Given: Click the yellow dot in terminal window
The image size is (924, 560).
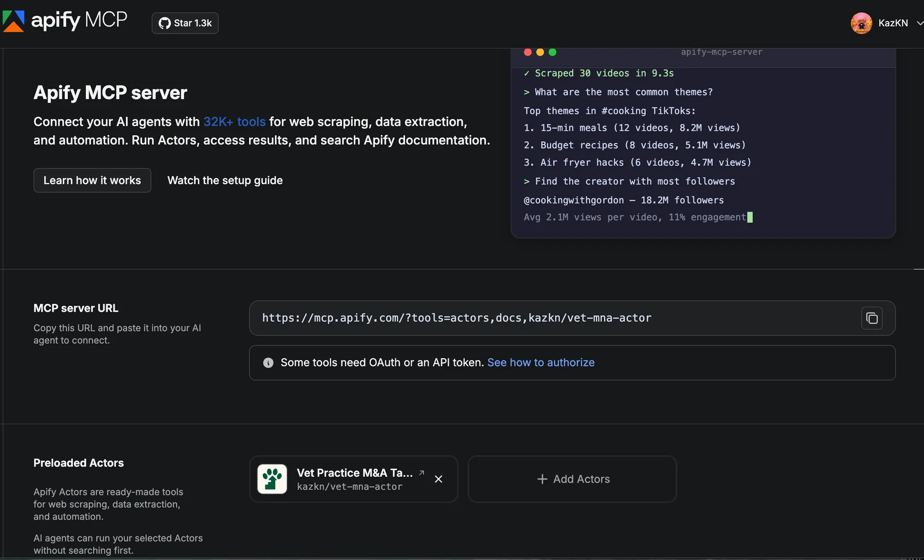Looking at the screenshot, I should coord(540,52).
